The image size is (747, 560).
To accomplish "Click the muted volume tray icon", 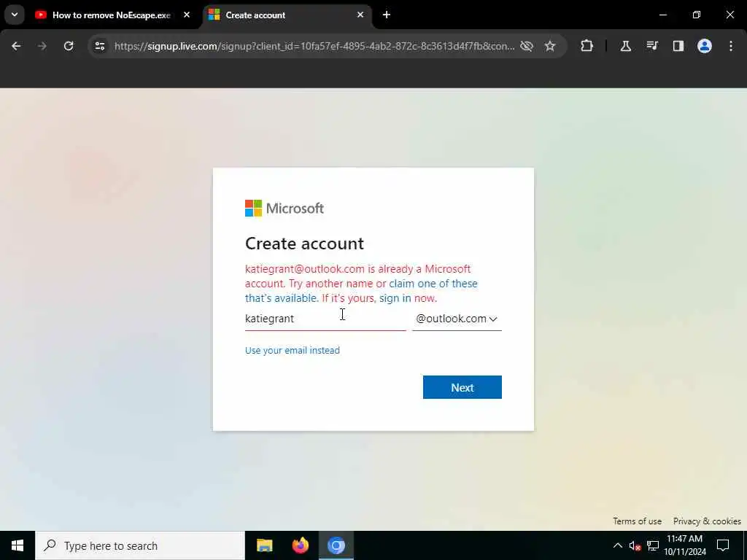I will coord(635,545).
